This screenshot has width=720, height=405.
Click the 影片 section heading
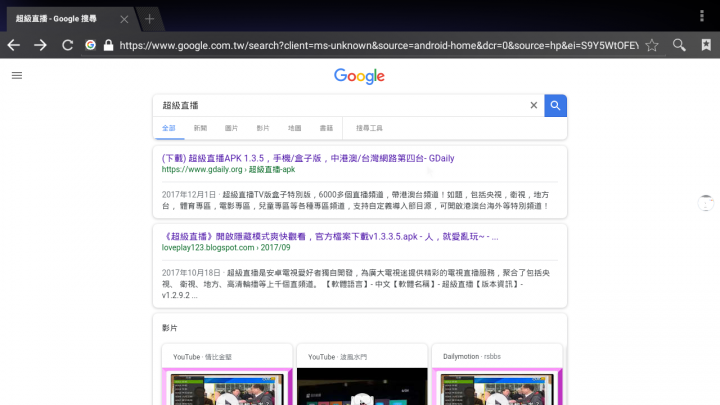coord(169,328)
